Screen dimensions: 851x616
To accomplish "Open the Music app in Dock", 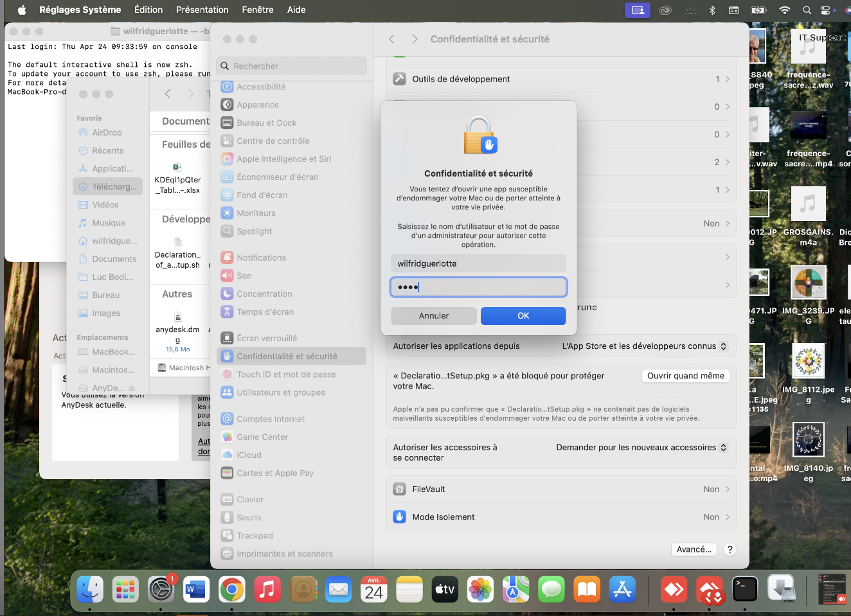I will pyautogui.click(x=267, y=589).
